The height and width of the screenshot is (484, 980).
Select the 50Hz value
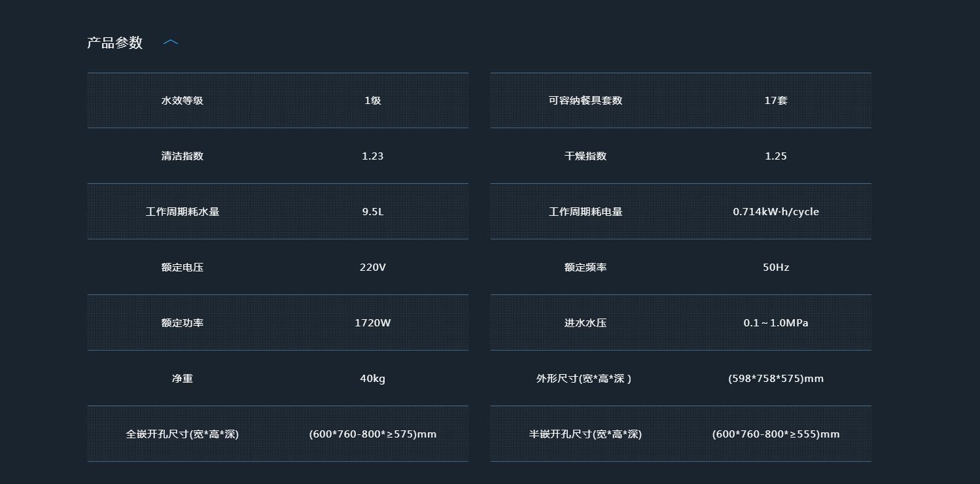[776, 268]
